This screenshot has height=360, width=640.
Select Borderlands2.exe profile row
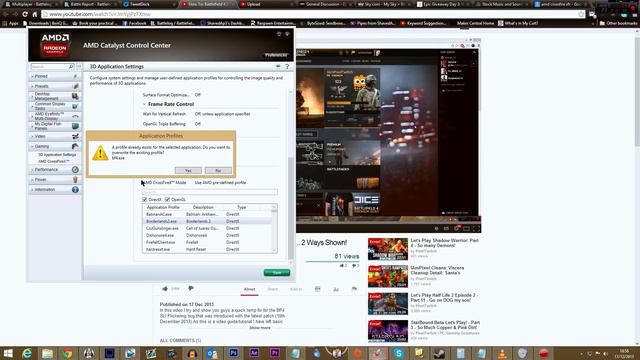(207, 221)
